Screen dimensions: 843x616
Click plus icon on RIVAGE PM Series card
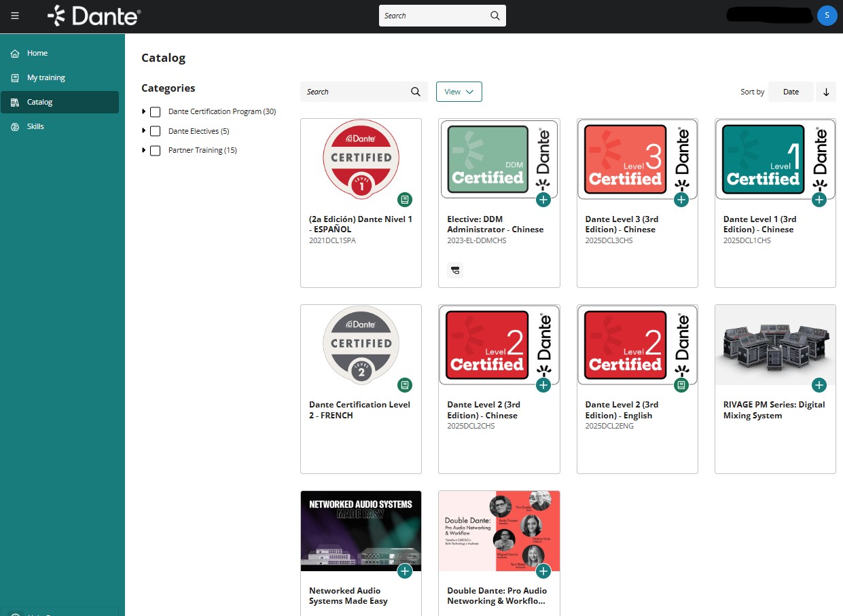pyautogui.click(x=819, y=385)
